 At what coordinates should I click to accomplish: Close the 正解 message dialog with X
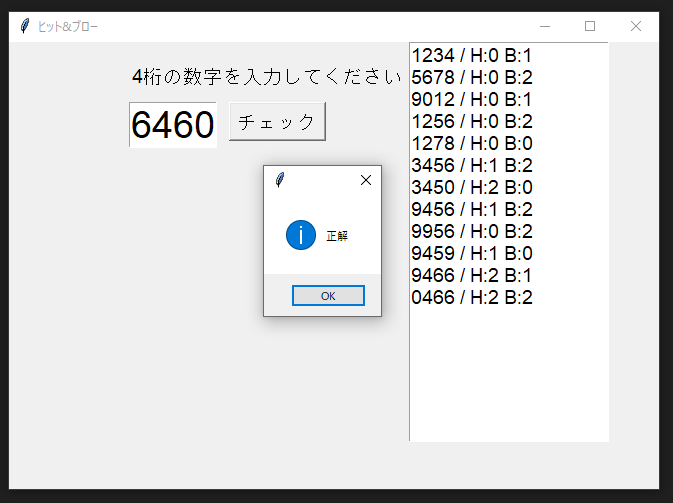click(x=366, y=180)
